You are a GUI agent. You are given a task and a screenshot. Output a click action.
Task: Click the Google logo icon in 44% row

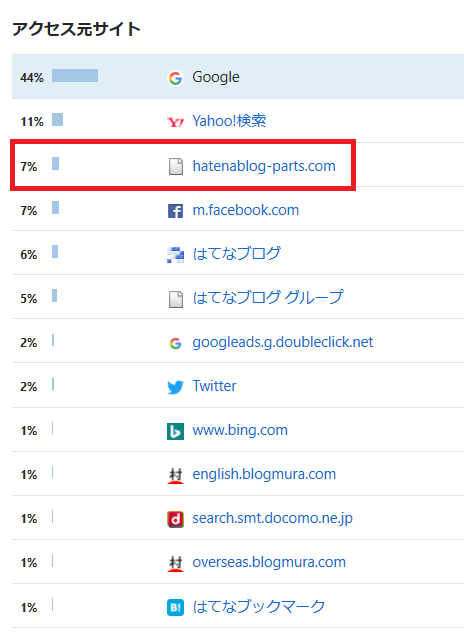(175, 78)
